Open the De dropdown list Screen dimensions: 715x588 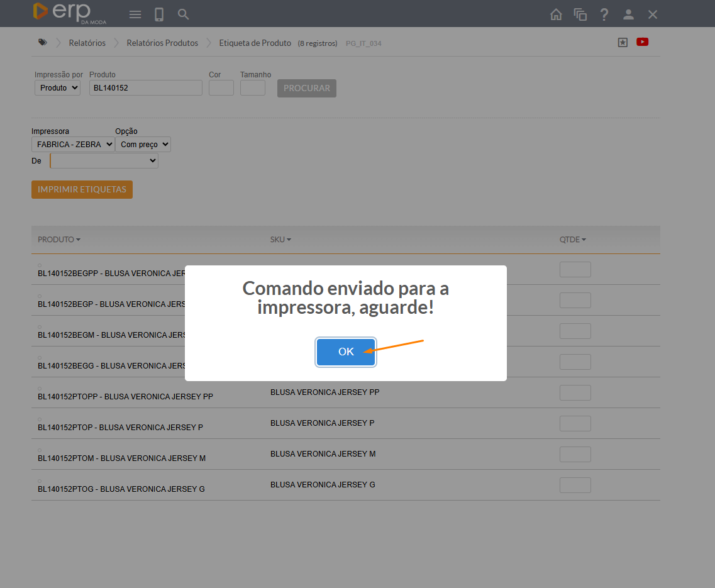(104, 162)
